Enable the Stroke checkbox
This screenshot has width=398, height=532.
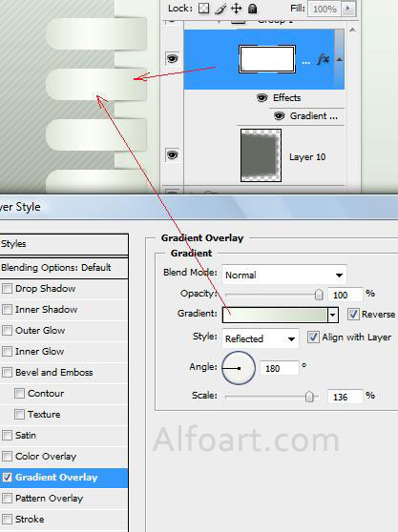[x=7, y=519]
